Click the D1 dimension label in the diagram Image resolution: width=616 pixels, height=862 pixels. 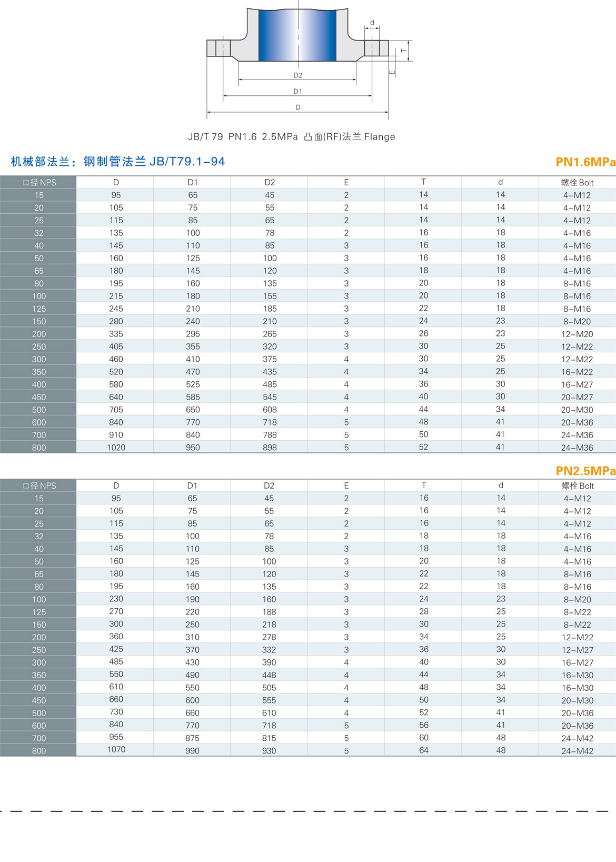click(298, 91)
